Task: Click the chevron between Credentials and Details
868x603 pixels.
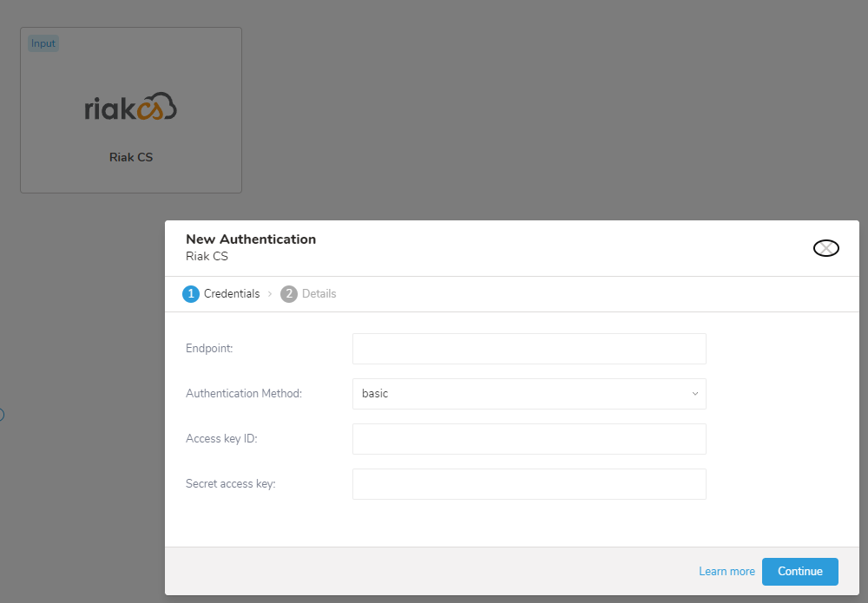Action: tap(270, 294)
